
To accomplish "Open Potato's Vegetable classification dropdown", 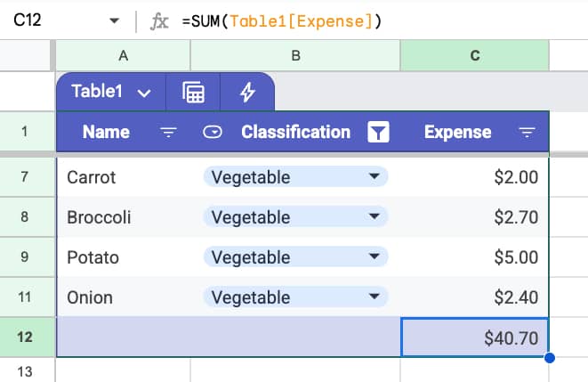I will [374, 257].
